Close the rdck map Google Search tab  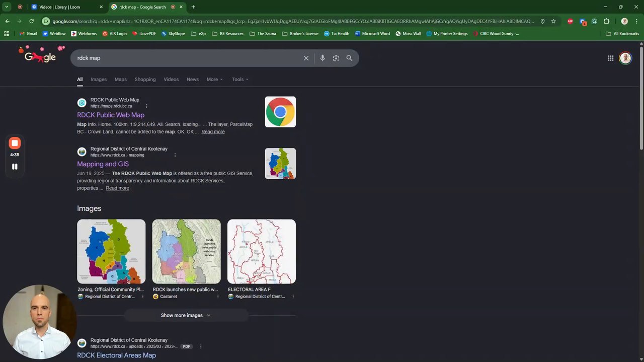[x=181, y=7]
